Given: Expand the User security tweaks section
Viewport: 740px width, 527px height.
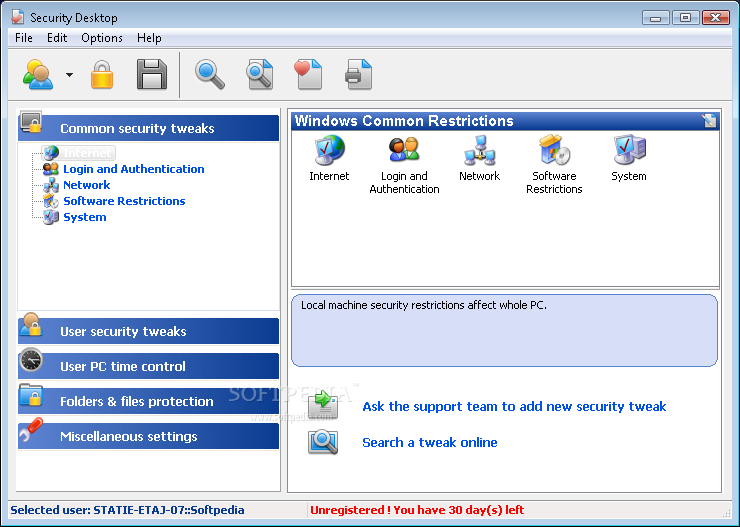Looking at the screenshot, I should 148,331.
